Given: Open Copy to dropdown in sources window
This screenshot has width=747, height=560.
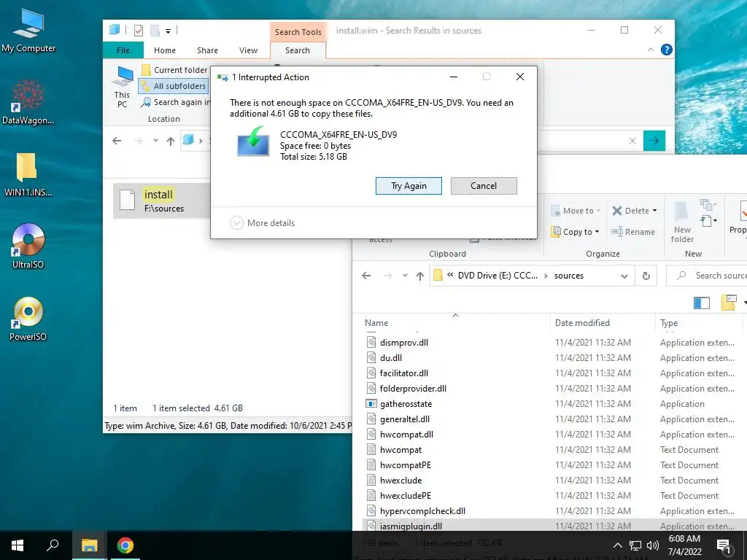Looking at the screenshot, I should coord(575,232).
